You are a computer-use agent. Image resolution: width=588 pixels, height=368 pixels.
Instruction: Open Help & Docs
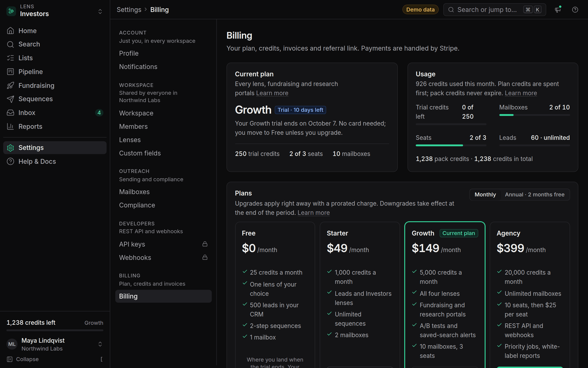click(x=55, y=161)
